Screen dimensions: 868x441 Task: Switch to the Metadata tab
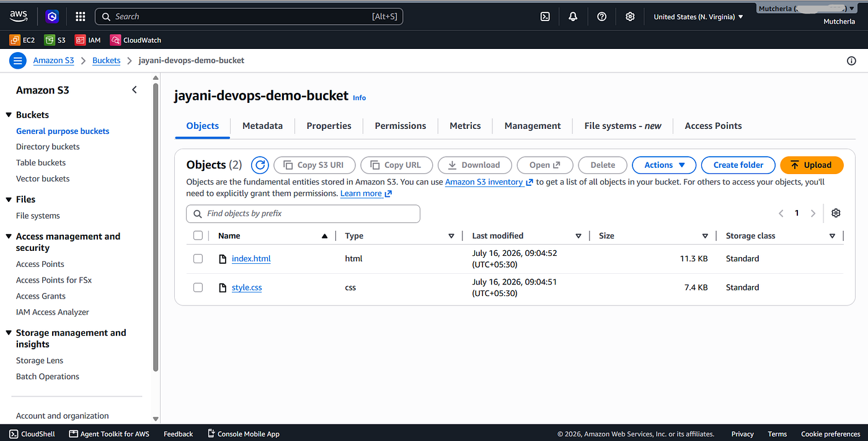(262, 126)
